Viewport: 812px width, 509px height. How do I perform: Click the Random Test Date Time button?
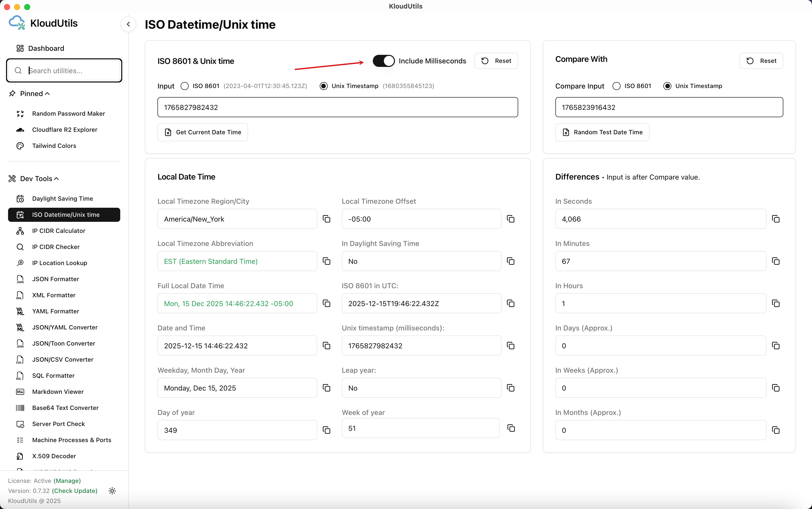(x=602, y=132)
